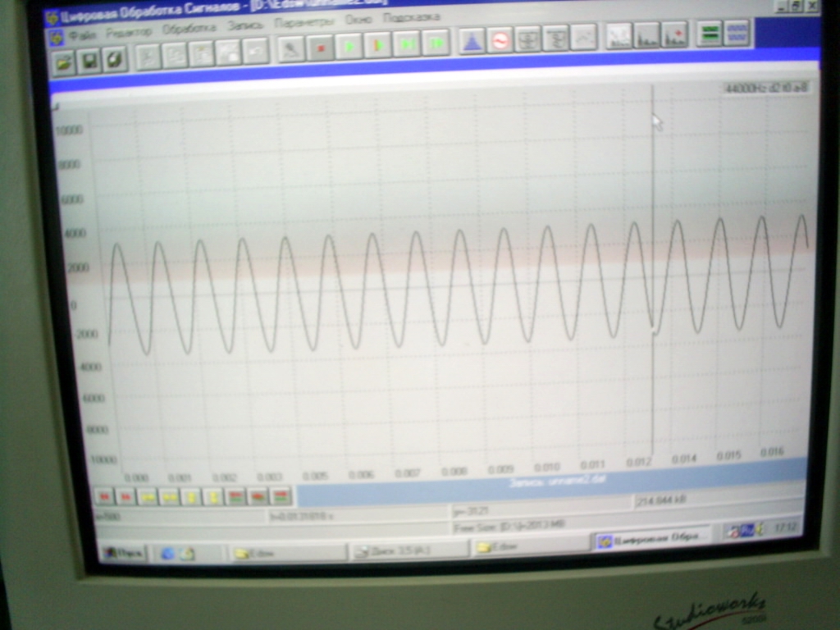Screen dimensions: 840x630
Task: Click the 17:12 system tray clock
Action: (785, 527)
